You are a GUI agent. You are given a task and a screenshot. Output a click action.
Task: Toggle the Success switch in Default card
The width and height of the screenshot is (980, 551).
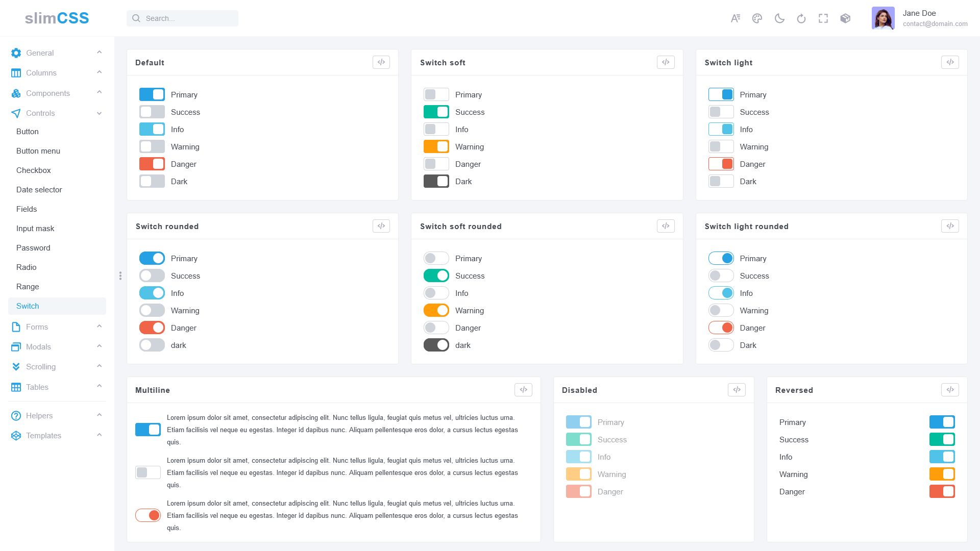(x=152, y=112)
